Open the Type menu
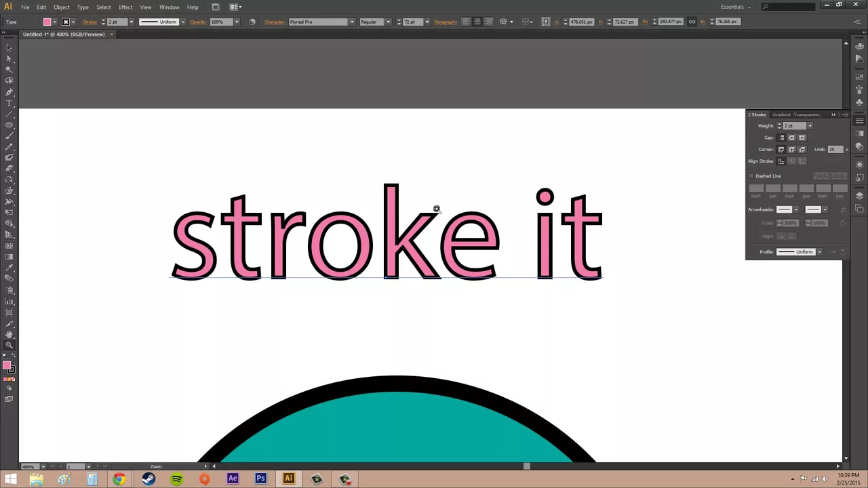This screenshot has width=868, height=488. click(83, 7)
